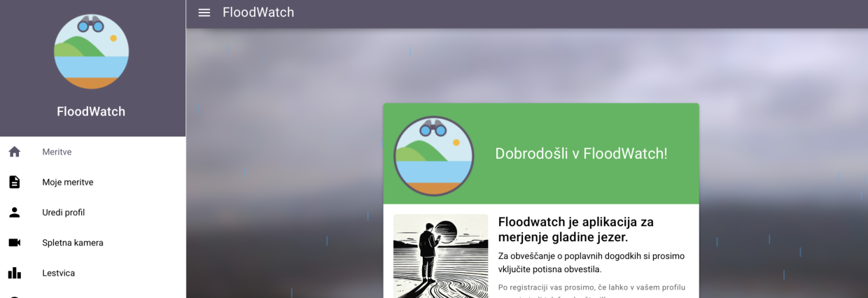The width and height of the screenshot is (868, 298).
Task: Click the sketch illustration of man by lake
Action: coord(440,256)
